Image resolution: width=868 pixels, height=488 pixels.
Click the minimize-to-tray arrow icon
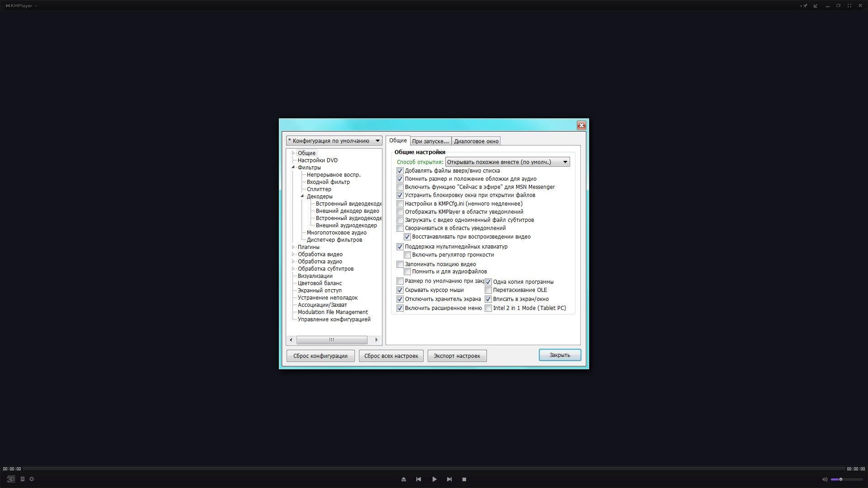coord(816,6)
